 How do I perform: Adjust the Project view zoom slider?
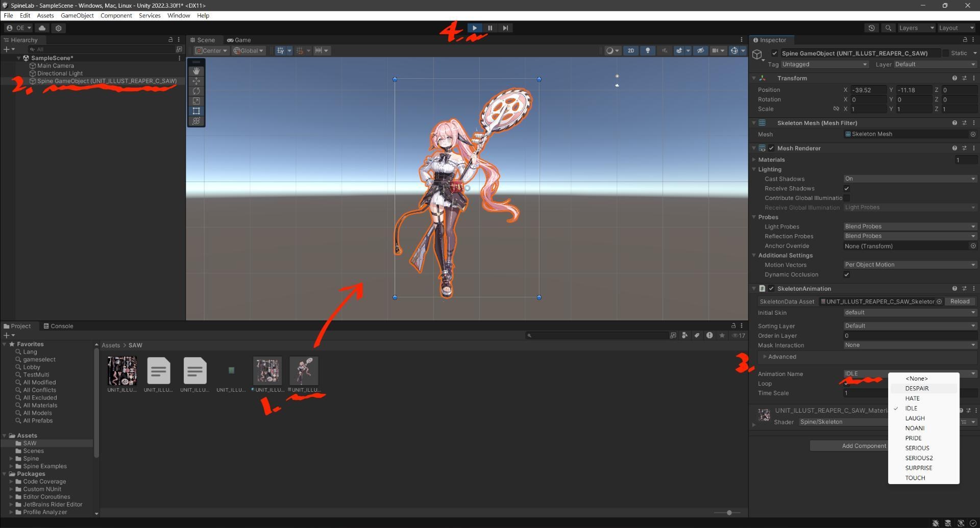click(x=729, y=513)
